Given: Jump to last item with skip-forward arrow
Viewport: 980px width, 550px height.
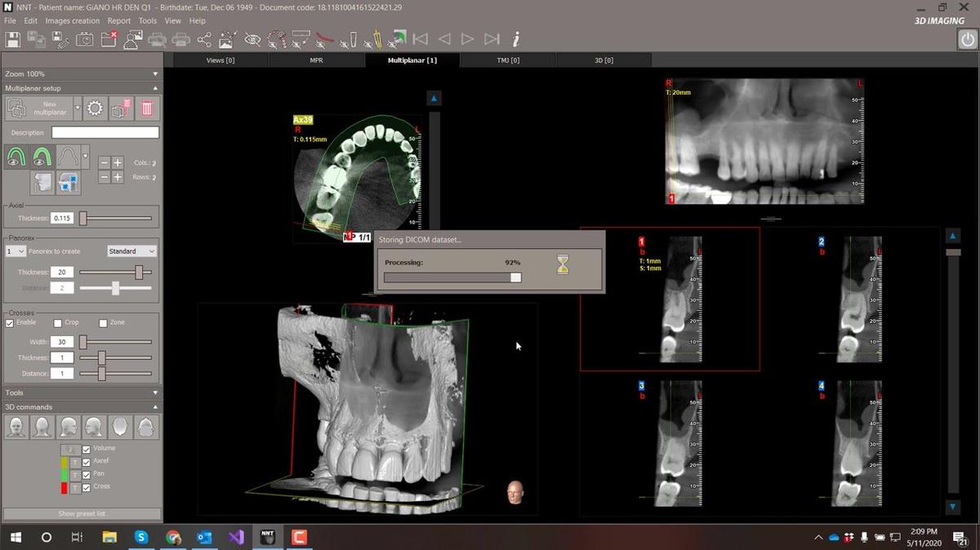Looking at the screenshot, I should [492, 38].
